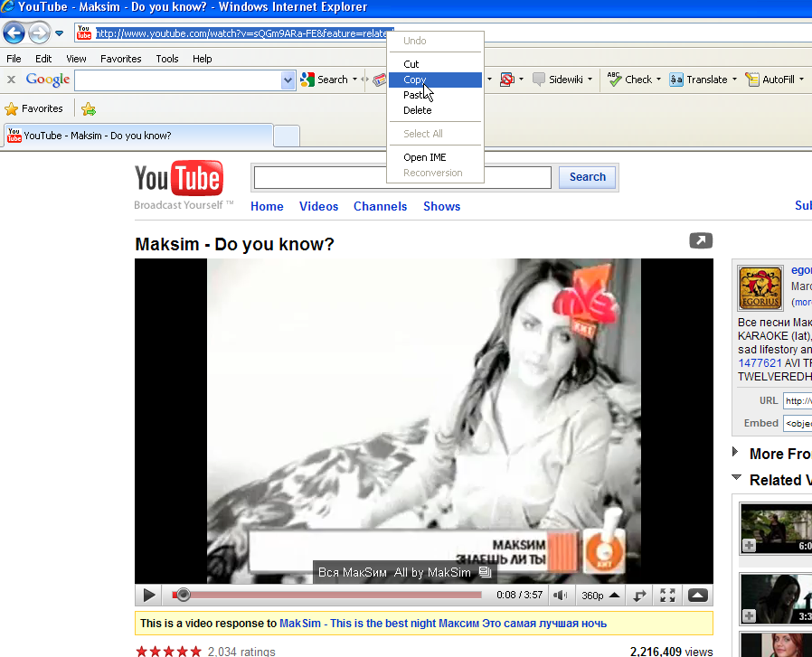Enter full screen video mode
The width and height of the screenshot is (812, 657).
click(667, 596)
